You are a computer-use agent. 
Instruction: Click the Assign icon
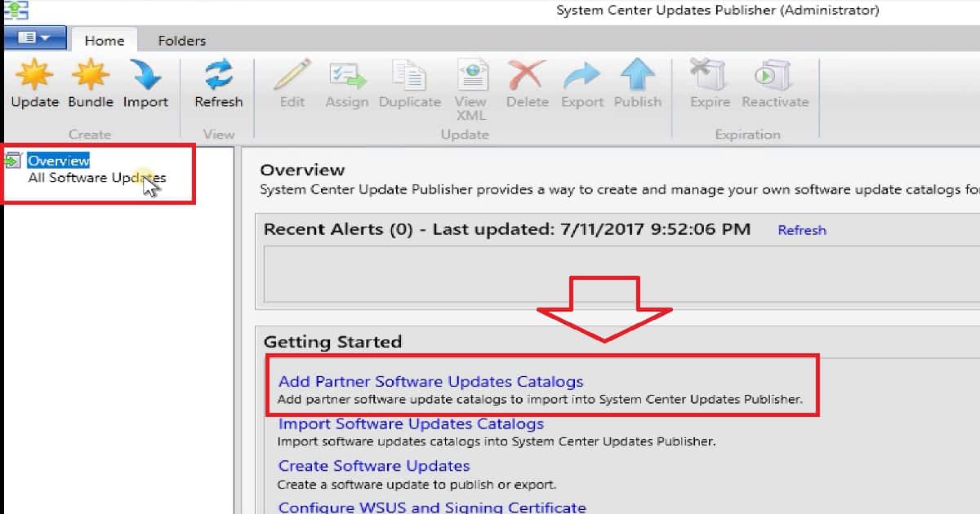pos(347,75)
